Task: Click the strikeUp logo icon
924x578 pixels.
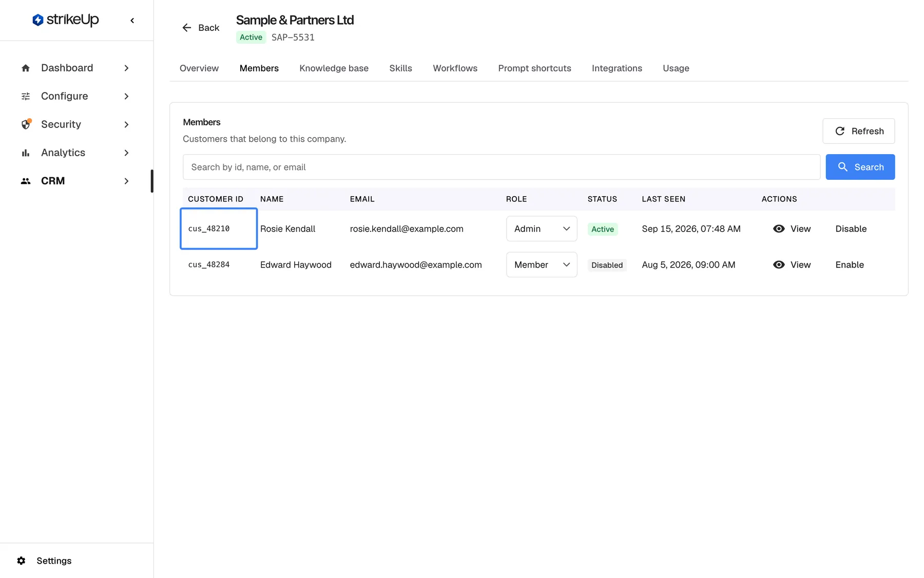Action: click(37, 20)
